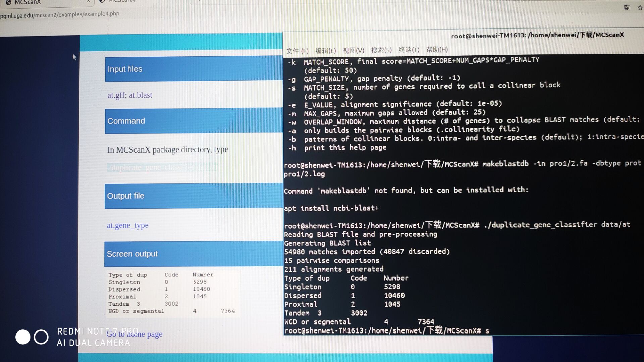Click favicon of first MCScanX tab

(8, 2)
